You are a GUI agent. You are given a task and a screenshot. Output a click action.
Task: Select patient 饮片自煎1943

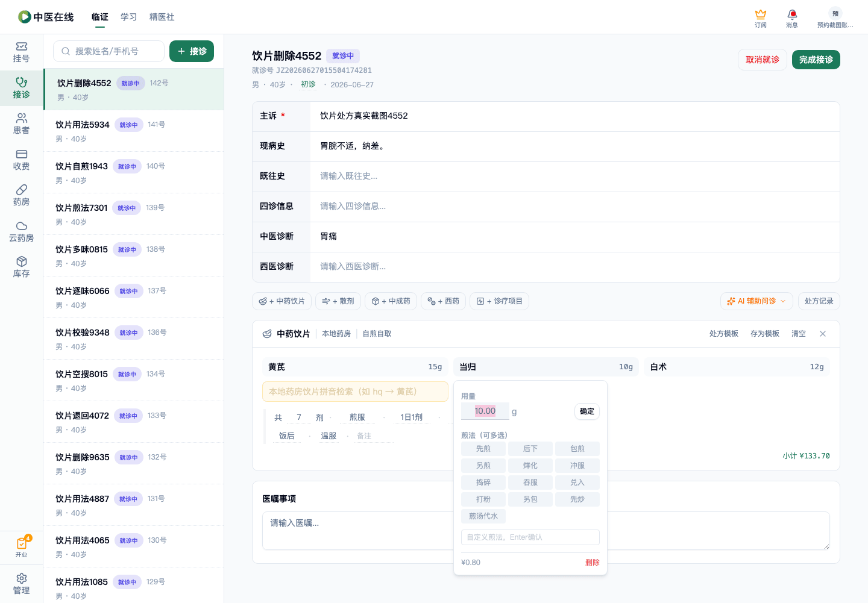tap(134, 172)
